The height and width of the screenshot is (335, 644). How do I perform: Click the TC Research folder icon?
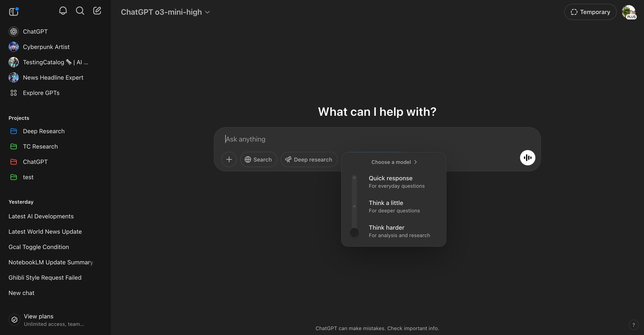(x=14, y=147)
